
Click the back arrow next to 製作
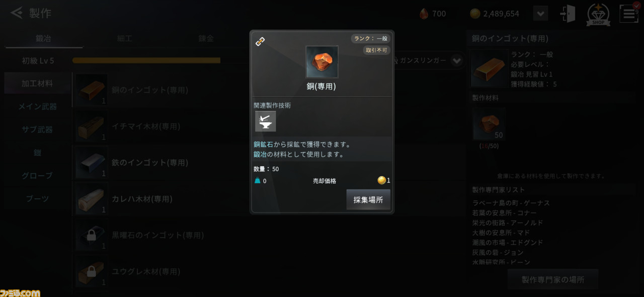coord(17,13)
